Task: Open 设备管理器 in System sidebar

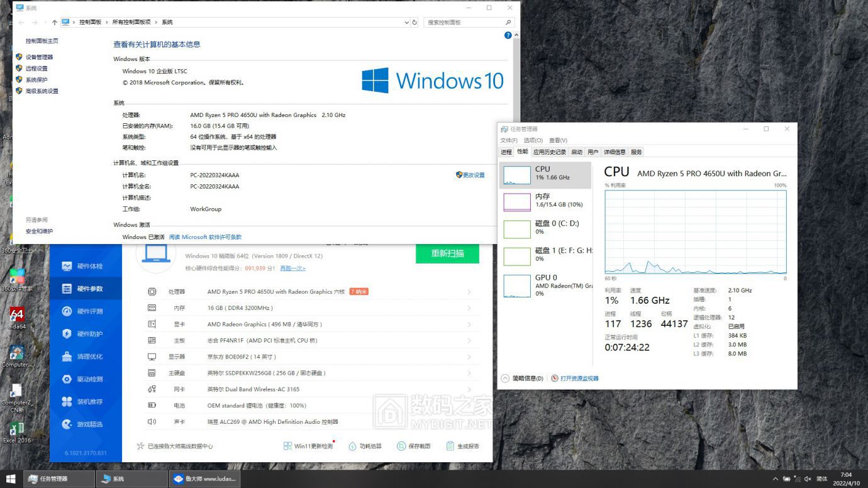Action: [x=39, y=57]
